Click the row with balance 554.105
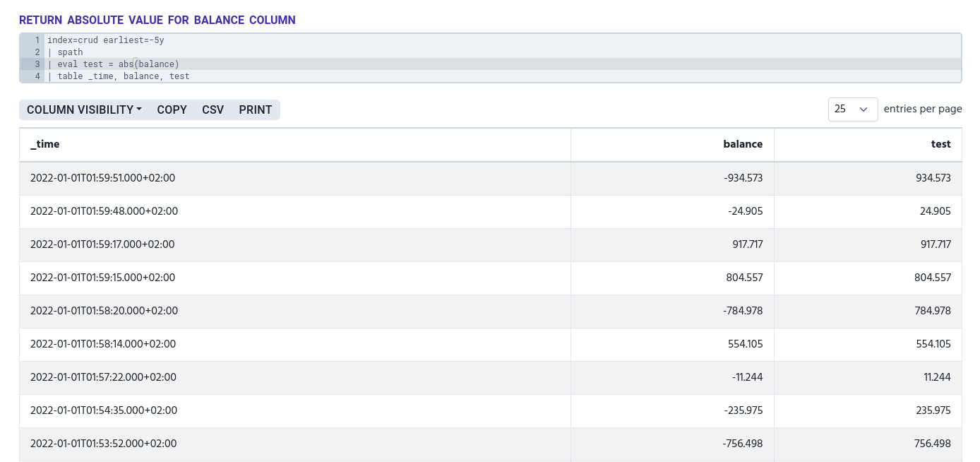This screenshot has height=462, width=980. click(745, 345)
